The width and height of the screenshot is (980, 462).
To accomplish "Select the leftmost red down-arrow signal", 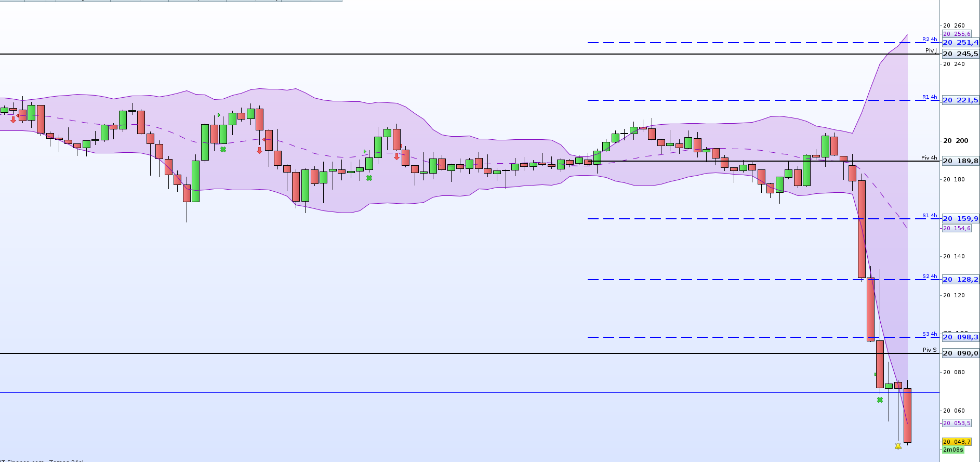I will coord(13,120).
